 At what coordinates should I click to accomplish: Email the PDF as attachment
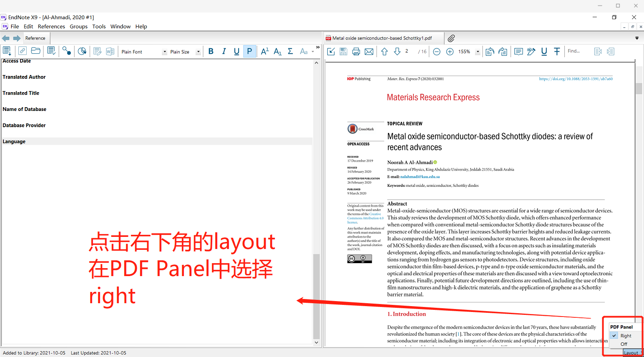pyautogui.click(x=369, y=51)
